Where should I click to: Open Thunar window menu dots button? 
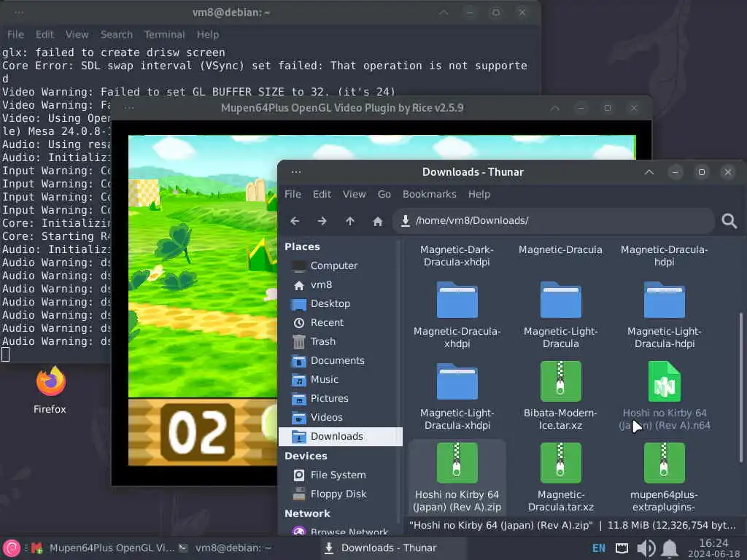click(296, 172)
